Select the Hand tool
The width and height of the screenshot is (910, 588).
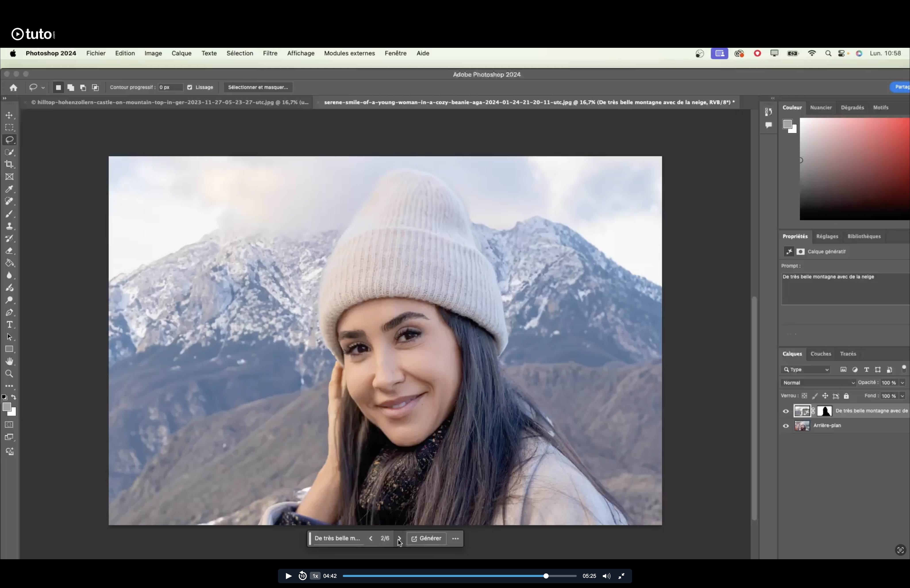click(9, 361)
